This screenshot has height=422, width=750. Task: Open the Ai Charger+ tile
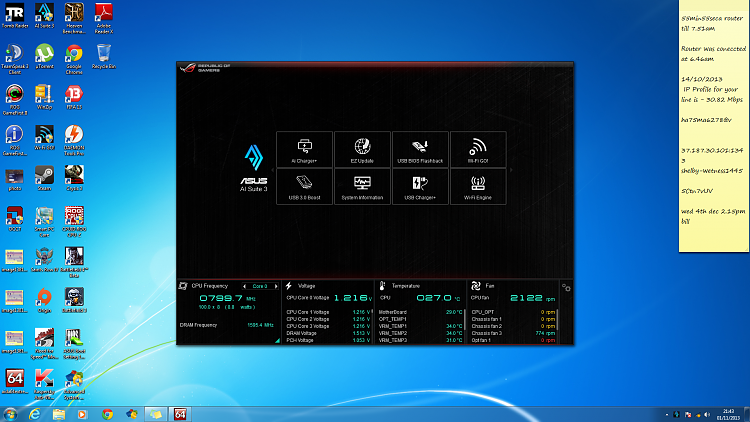pos(304,149)
